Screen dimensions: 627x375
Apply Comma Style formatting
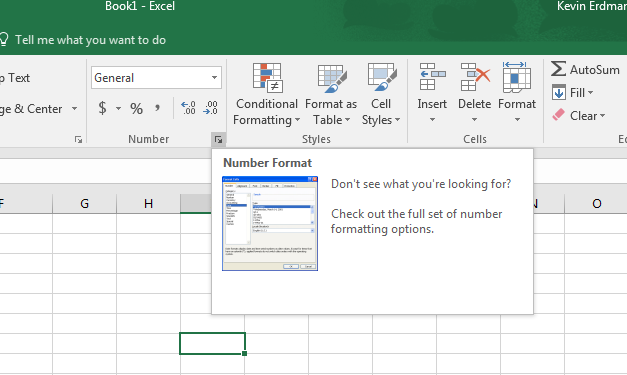[158, 108]
